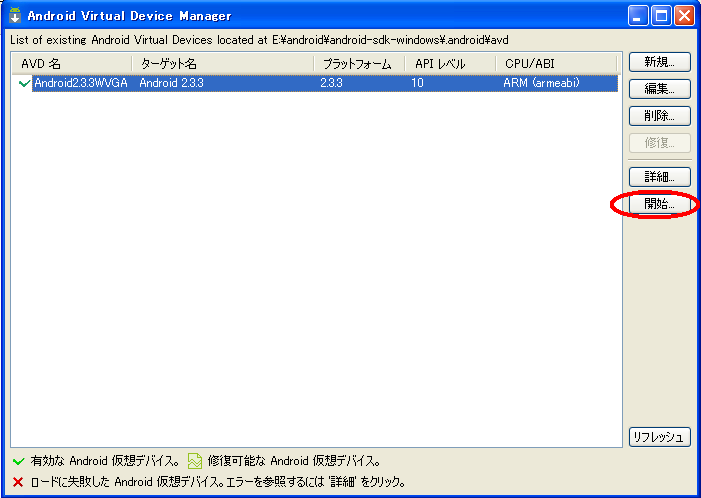Click the repairable device legend icon

[x=195, y=461]
